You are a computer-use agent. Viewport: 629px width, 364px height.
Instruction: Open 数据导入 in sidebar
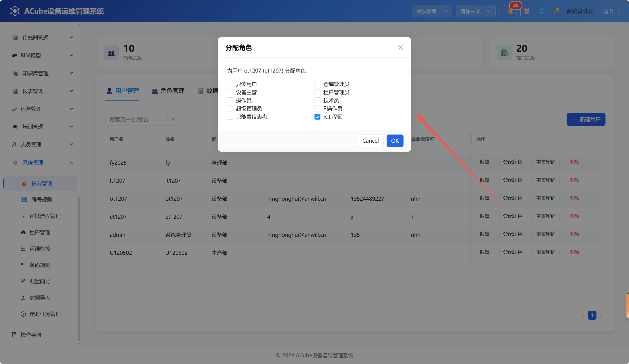40,298
